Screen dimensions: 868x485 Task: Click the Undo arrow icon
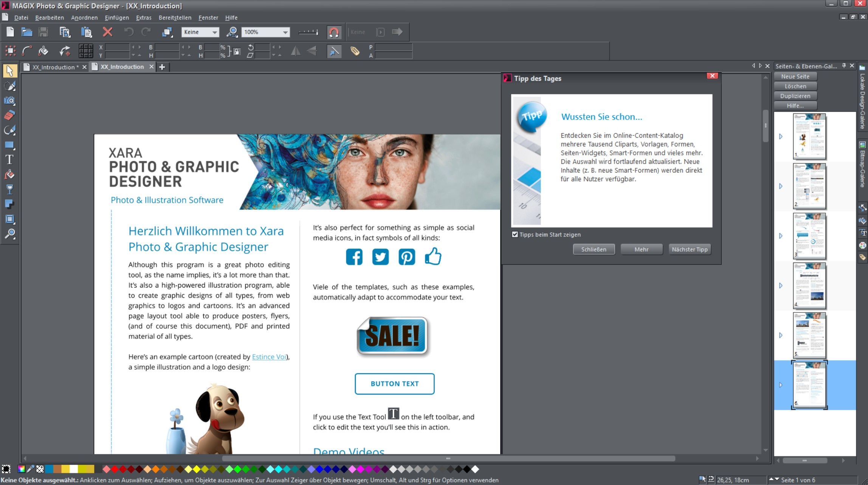(x=129, y=32)
